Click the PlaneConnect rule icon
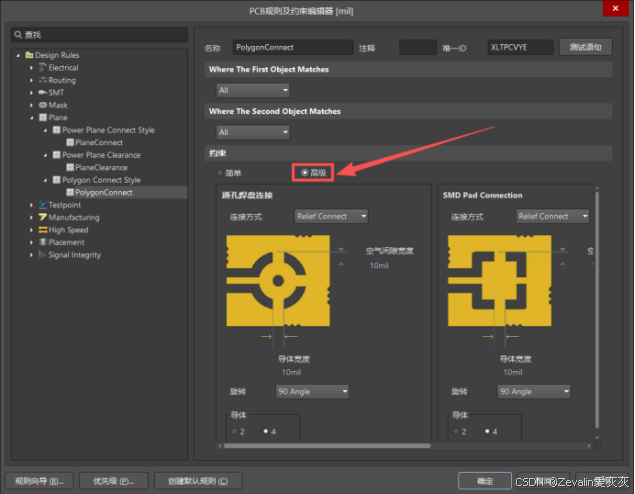This screenshot has width=635, height=494. [70, 142]
